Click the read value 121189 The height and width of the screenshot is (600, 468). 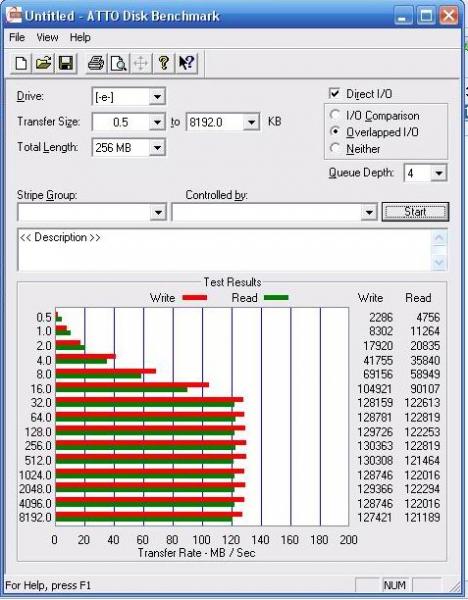pyautogui.click(x=422, y=517)
